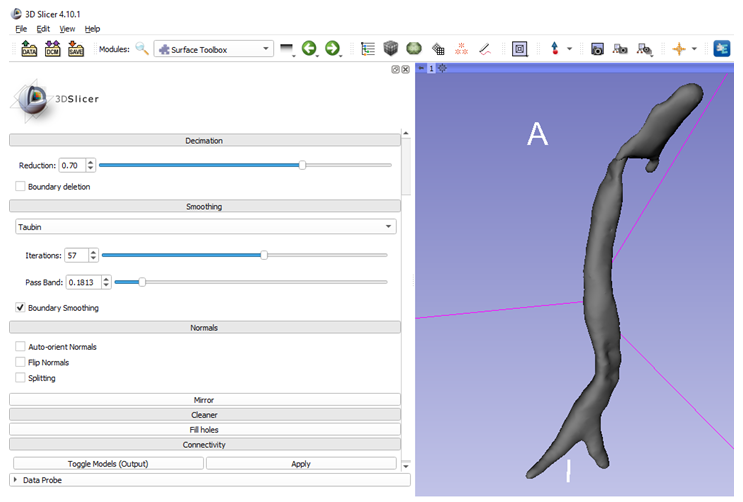Go to the previous module with back arrow
743x502 pixels.
(309, 48)
